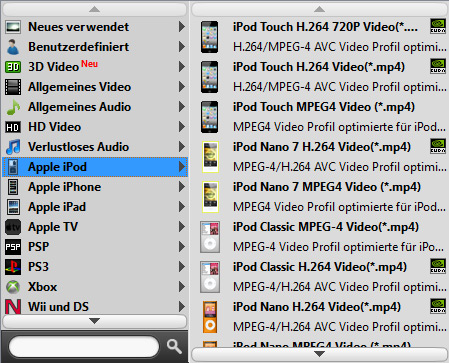Expand Apple iPhone submenu arrow
This screenshot has height=363, width=449.
[182, 187]
